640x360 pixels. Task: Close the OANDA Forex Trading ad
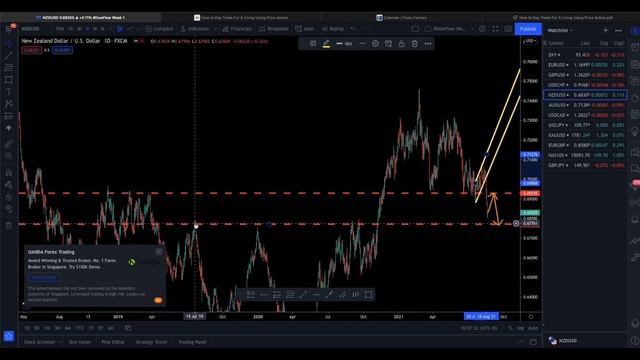[159, 251]
